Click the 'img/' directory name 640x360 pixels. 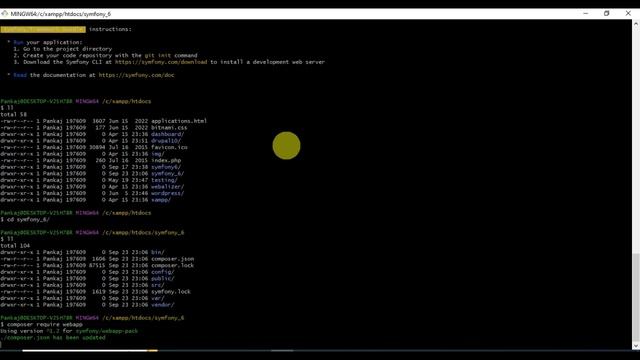point(158,154)
